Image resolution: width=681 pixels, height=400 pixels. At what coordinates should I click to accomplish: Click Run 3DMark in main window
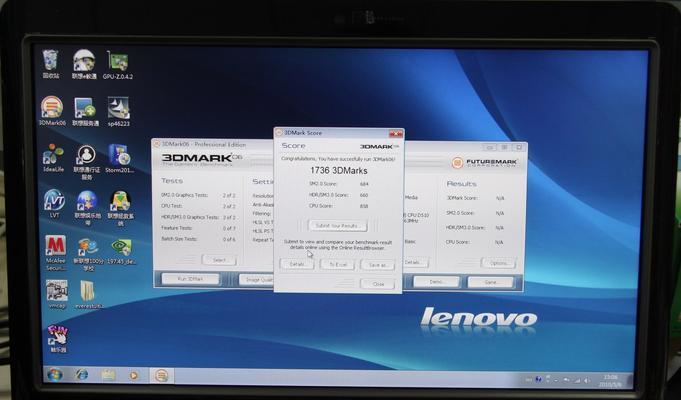191,278
